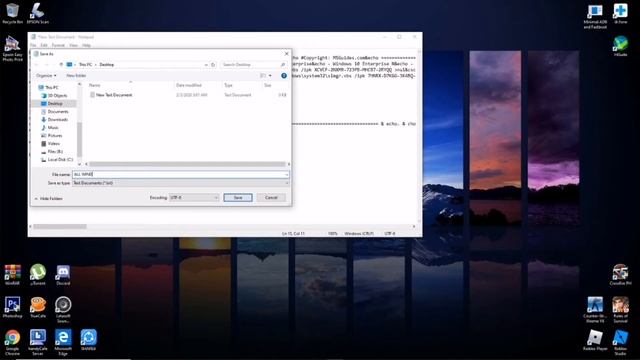Click the Search Desktop box
This screenshot has height=360, width=640.
(x=253, y=64)
